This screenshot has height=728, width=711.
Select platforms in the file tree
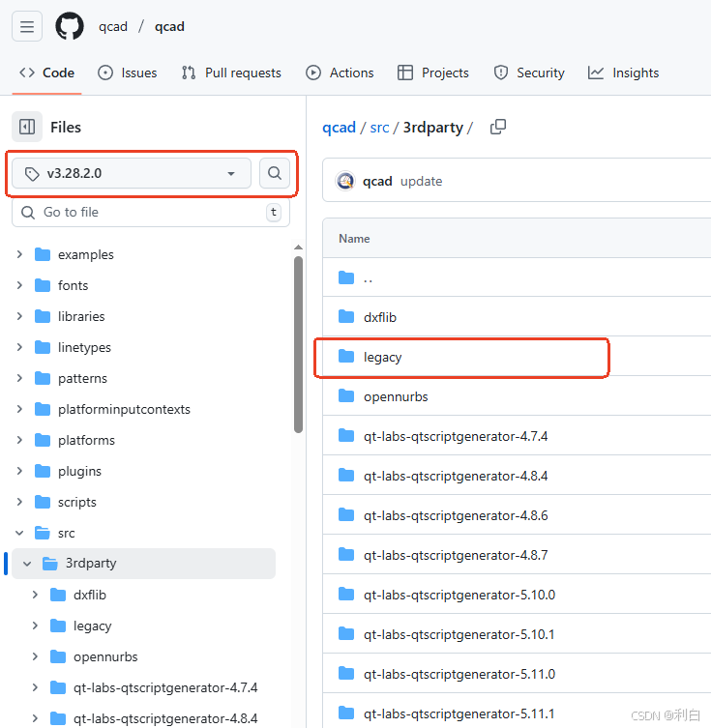86,440
